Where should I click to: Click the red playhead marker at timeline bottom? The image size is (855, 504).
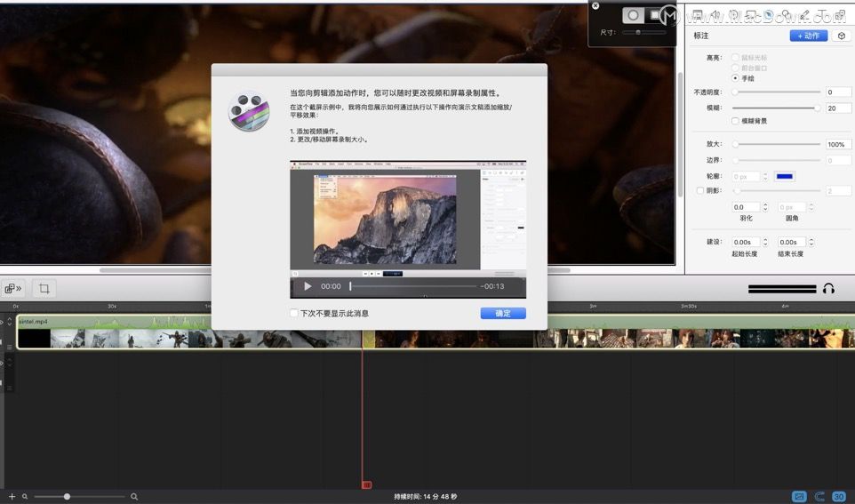pyautogui.click(x=367, y=484)
